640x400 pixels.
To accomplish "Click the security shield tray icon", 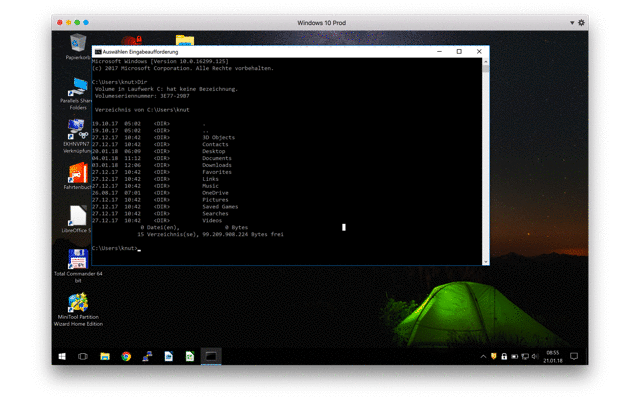I will click(493, 356).
